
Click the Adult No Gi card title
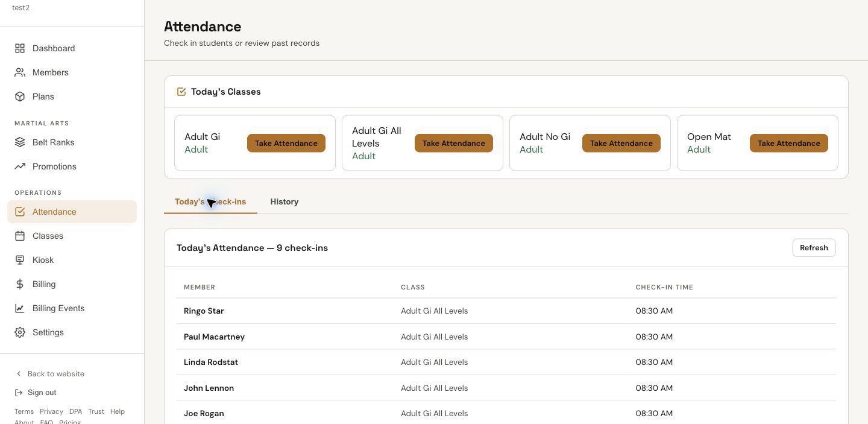tap(545, 137)
